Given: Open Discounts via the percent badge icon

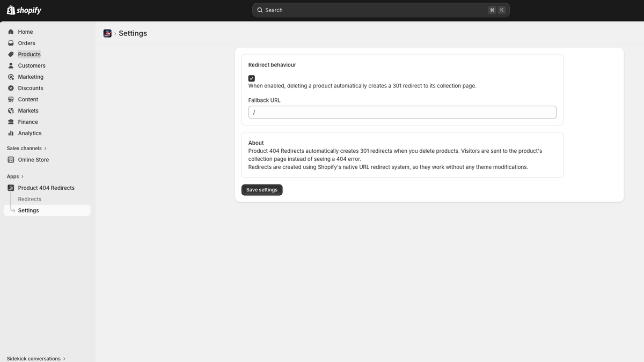Looking at the screenshot, I should click(x=11, y=88).
